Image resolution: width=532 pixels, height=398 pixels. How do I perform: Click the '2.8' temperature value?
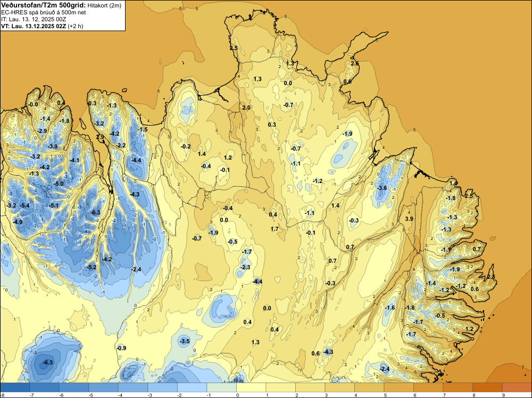tap(491, 277)
